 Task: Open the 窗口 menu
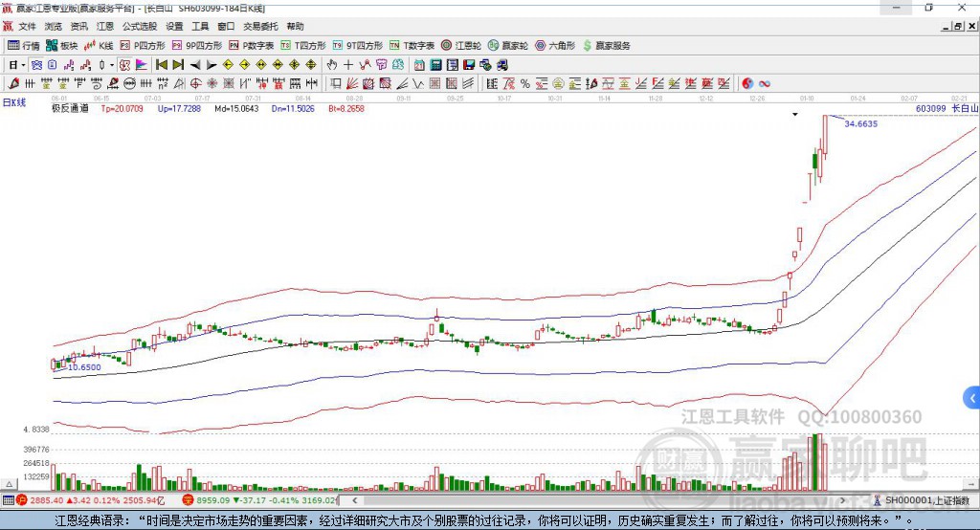click(226, 26)
